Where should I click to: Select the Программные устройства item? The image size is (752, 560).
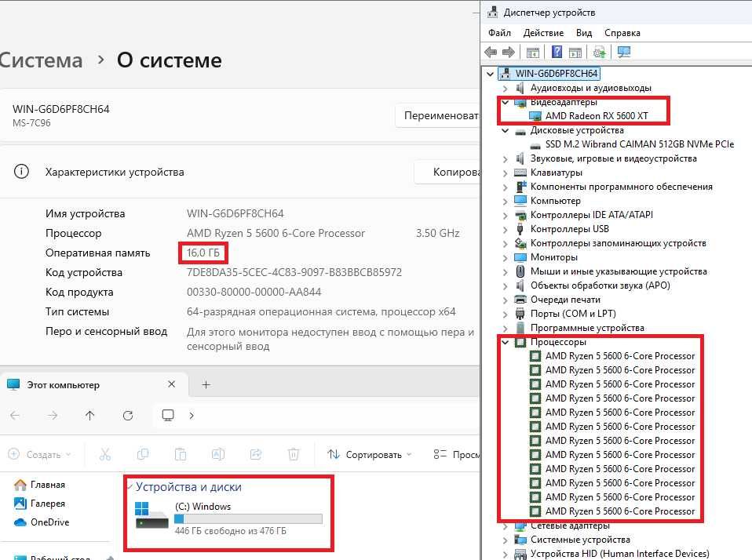coord(587,328)
